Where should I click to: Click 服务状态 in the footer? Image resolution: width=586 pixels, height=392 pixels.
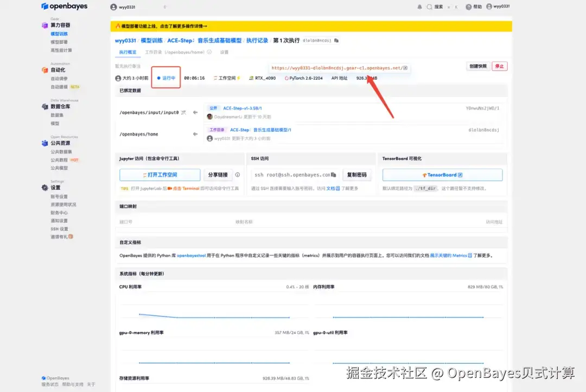coord(50,384)
